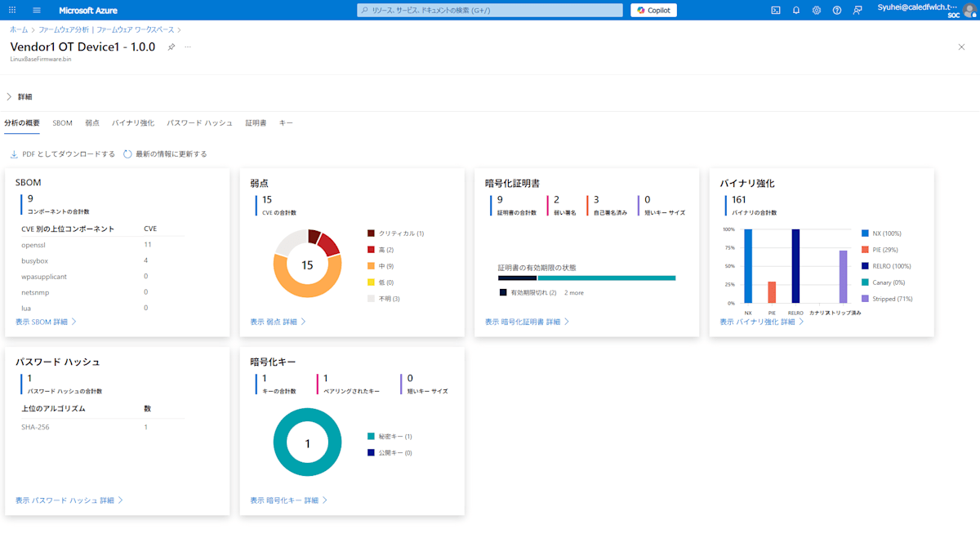Select the 分析の概要 tab
Screen dimensions: 980x551
click(x=22, y=122)
